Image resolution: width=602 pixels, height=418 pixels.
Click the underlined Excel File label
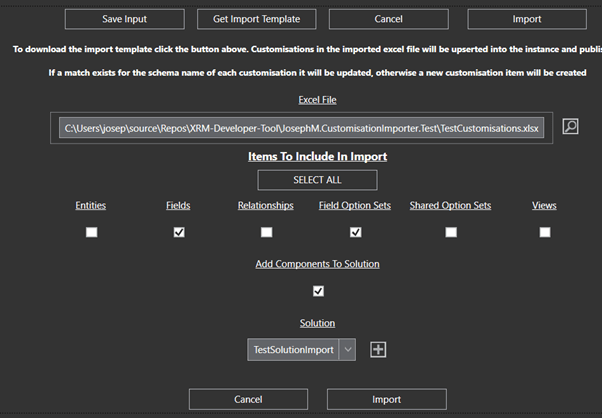317,100
